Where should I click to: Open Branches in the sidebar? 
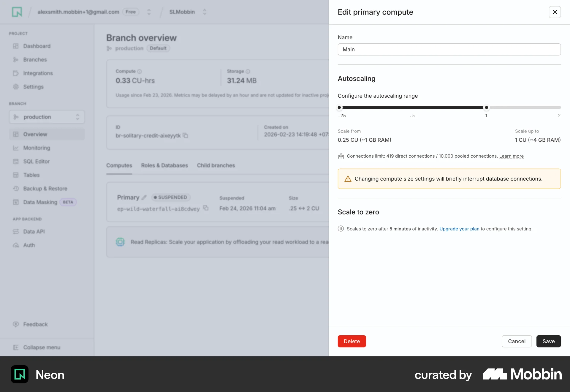click(x=35, y=60)
